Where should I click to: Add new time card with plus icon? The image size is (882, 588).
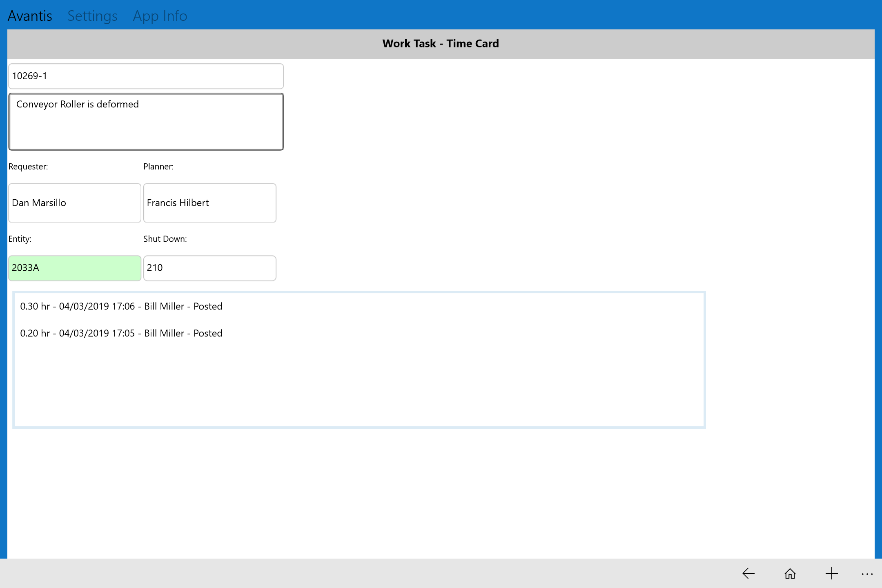coord(831,573)
